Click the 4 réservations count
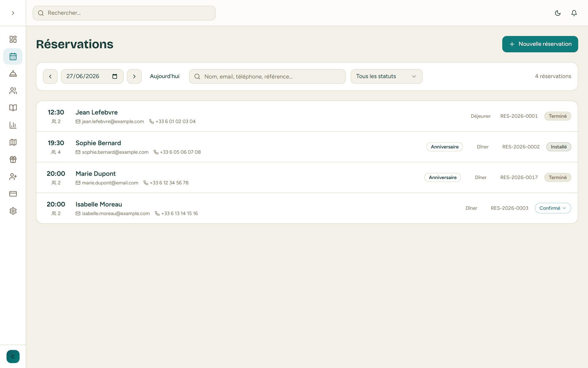Screen dimensions: 588x368 (553, 76)
